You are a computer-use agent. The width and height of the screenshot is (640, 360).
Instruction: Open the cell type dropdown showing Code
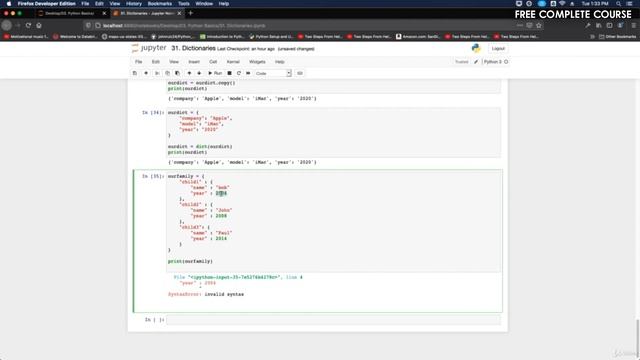[273, 73]
